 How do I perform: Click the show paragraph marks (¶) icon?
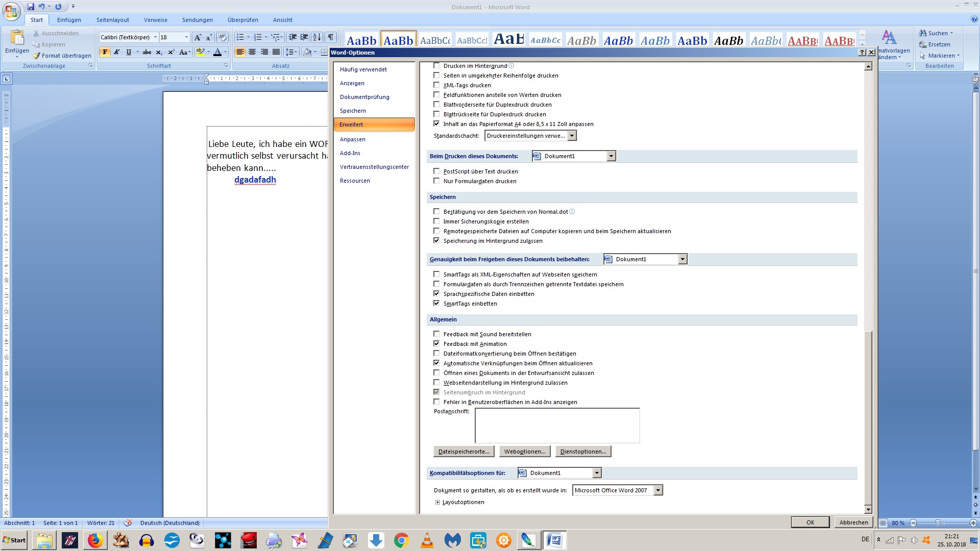click(x=331, y=37)
